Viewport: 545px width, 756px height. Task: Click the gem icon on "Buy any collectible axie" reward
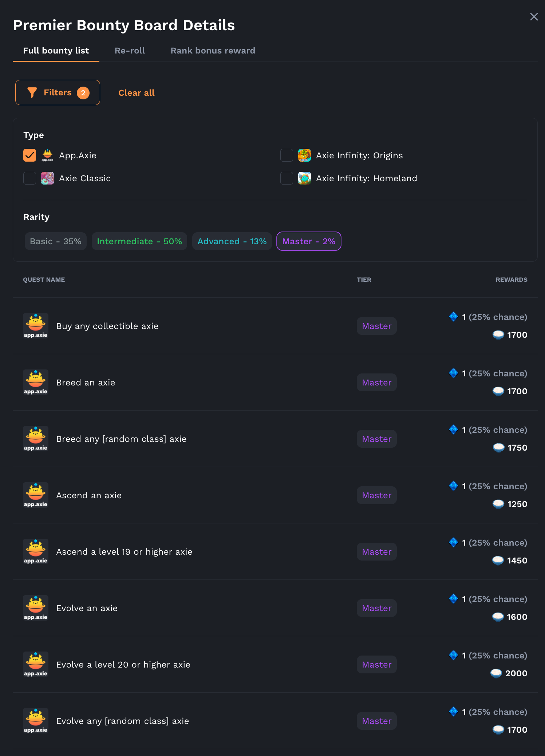point(453,317)
